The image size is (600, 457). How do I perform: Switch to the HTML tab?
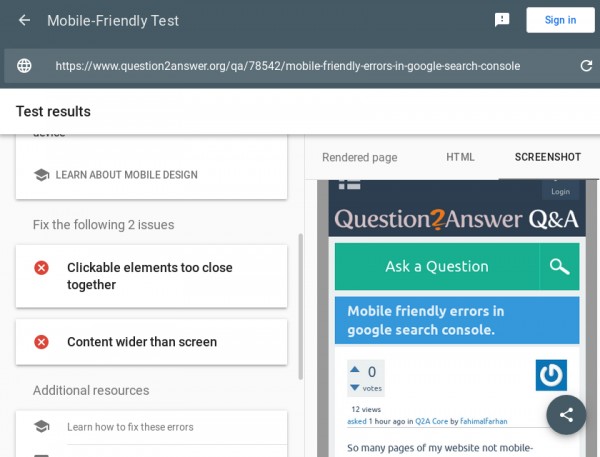(460, 157)
